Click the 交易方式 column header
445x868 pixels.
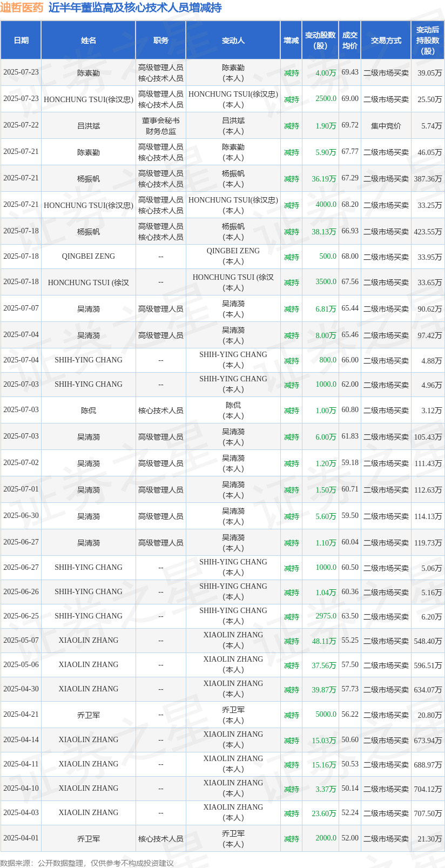point(386,41)
